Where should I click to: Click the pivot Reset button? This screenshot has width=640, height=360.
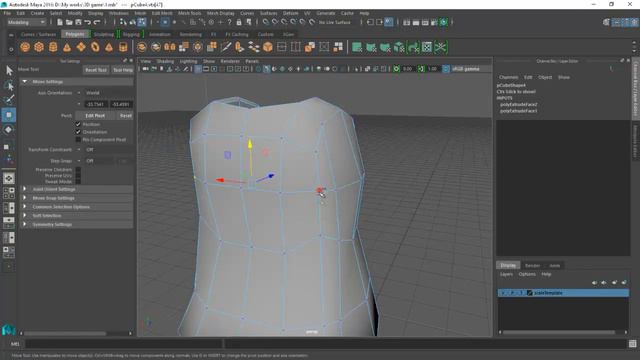(126, 116)
